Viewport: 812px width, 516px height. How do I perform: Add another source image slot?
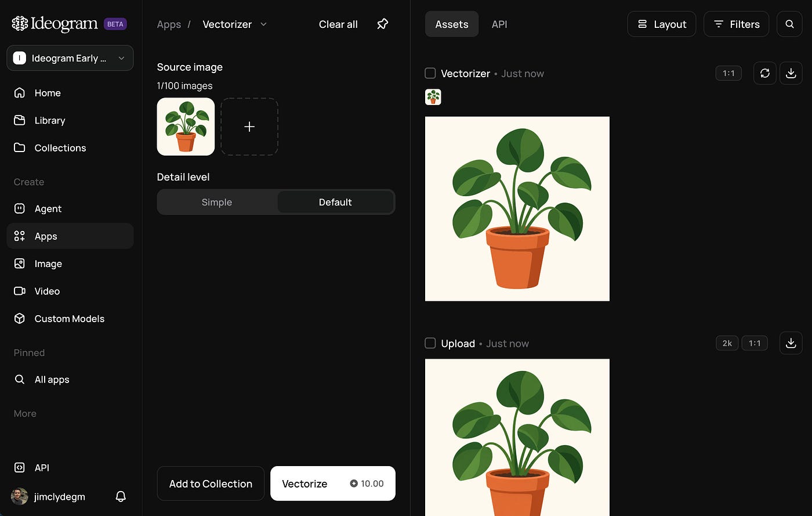tap(249, 127)
